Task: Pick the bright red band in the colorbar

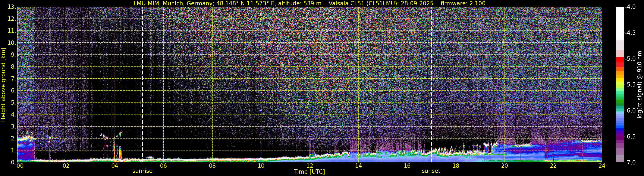Action: 620,60
